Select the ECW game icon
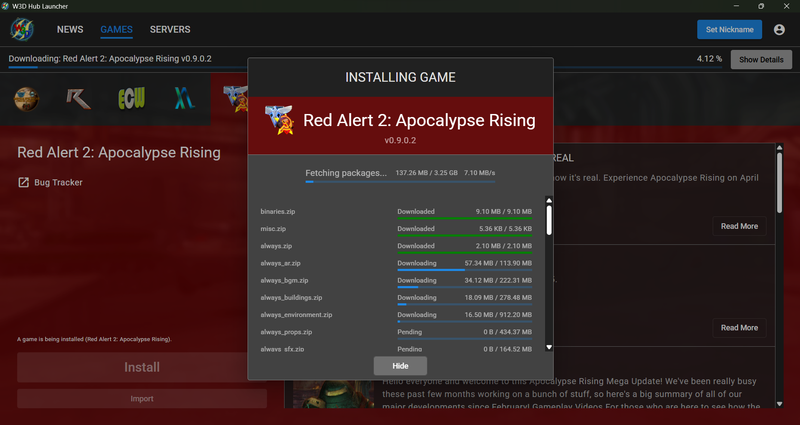The image size is (800, 425). 132,98
